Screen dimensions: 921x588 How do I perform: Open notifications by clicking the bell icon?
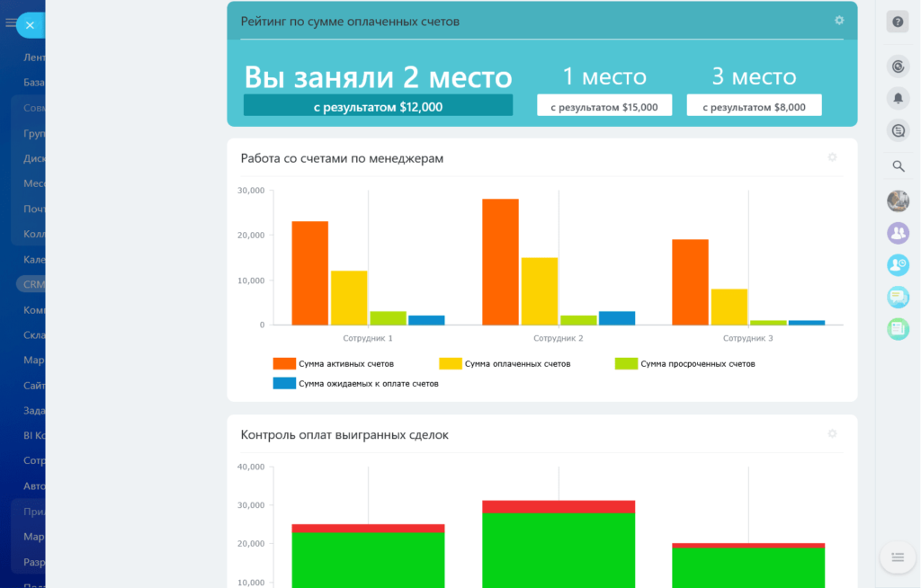[x=898, y=98]
